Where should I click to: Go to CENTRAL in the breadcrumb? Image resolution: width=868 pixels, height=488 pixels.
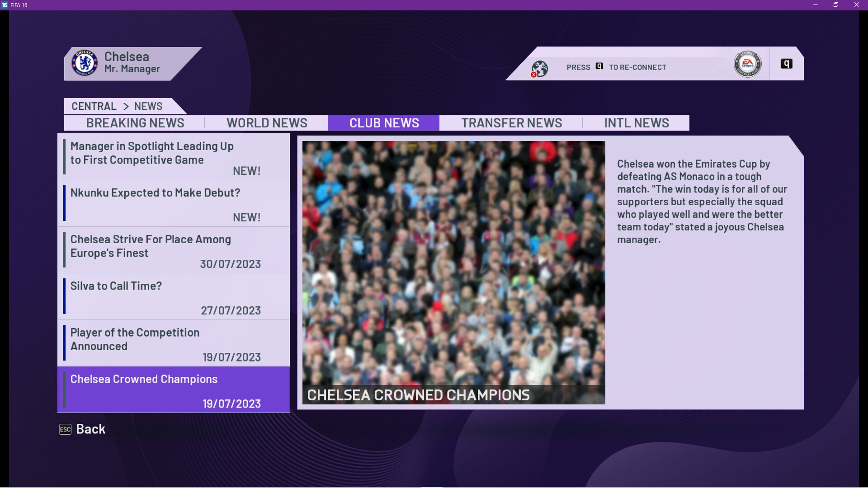94,106
